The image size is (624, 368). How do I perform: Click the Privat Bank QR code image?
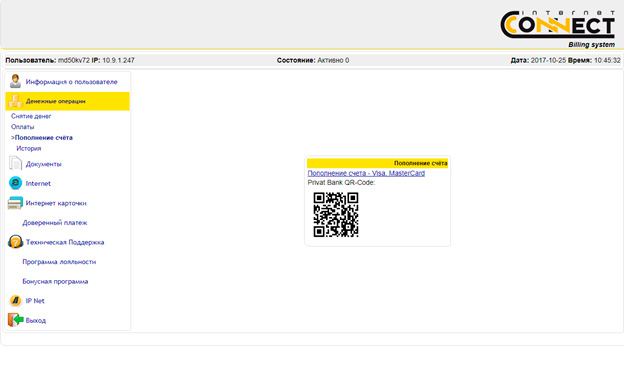click(336, 215)
